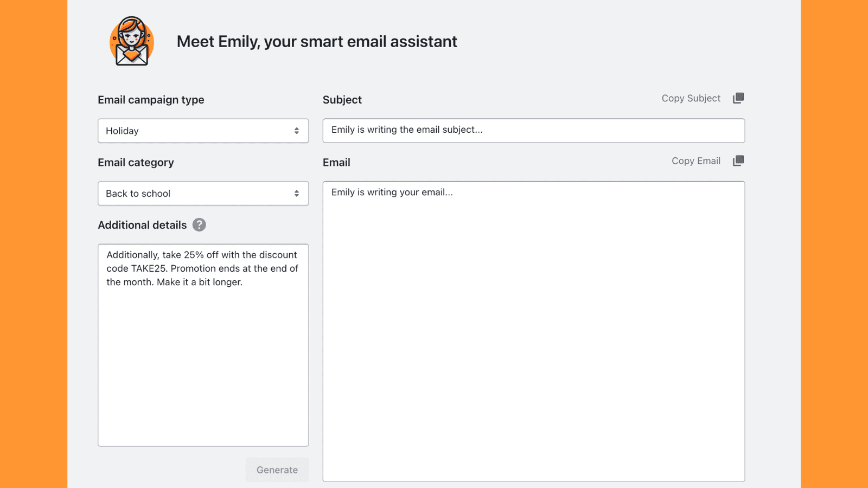Click the up-down arrows on the Back to school selector
868x488 pixels.
[x=296, y=193]
